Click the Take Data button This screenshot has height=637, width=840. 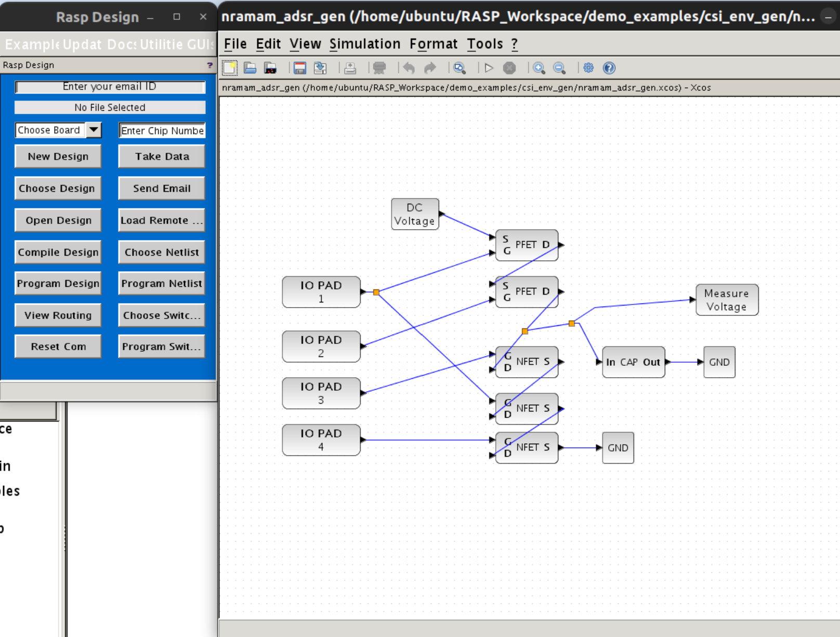(x=162, y=156)
